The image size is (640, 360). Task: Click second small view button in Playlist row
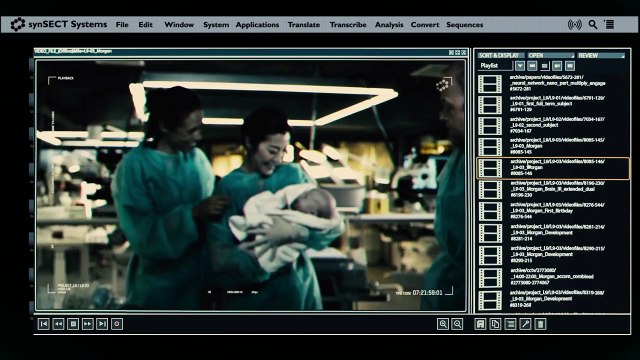click(544, 66)
